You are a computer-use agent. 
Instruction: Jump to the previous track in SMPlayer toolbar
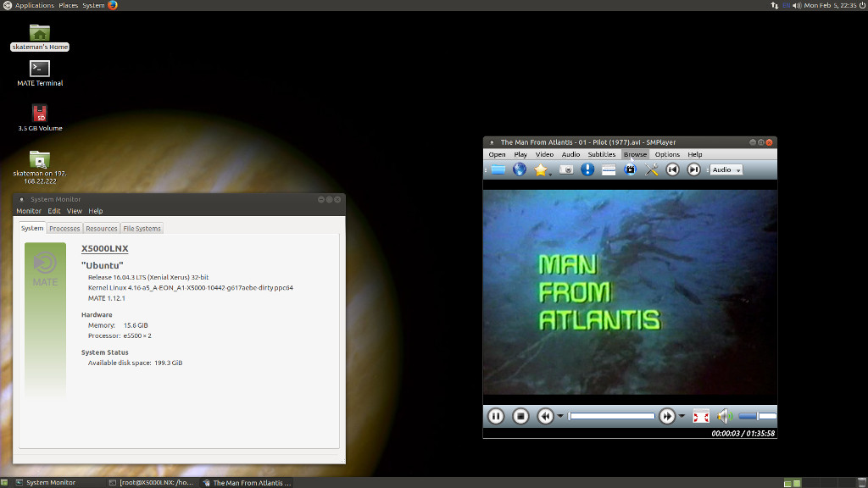point(672,169)
